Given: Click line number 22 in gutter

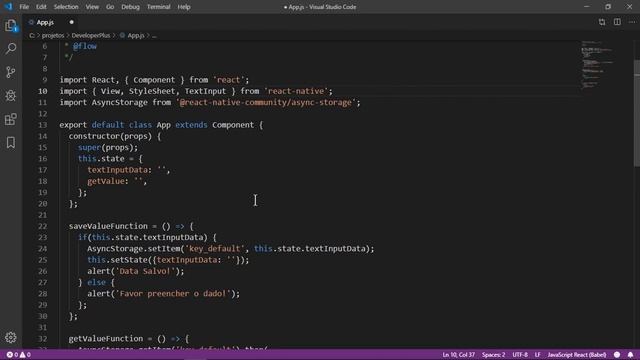Looking at the screenshot, I should (42, 226).
